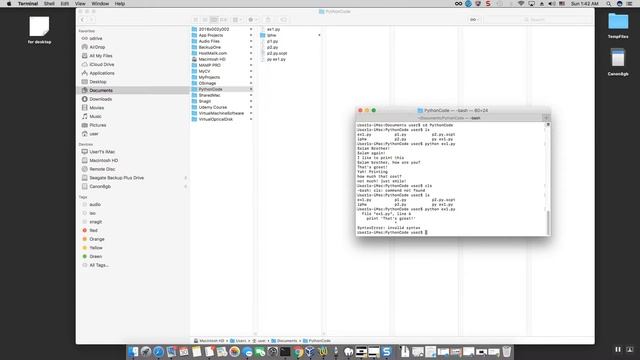Open the Window menu
This screenshot has height=360, width=640.
pyautogui.click(x=100, y=4)
